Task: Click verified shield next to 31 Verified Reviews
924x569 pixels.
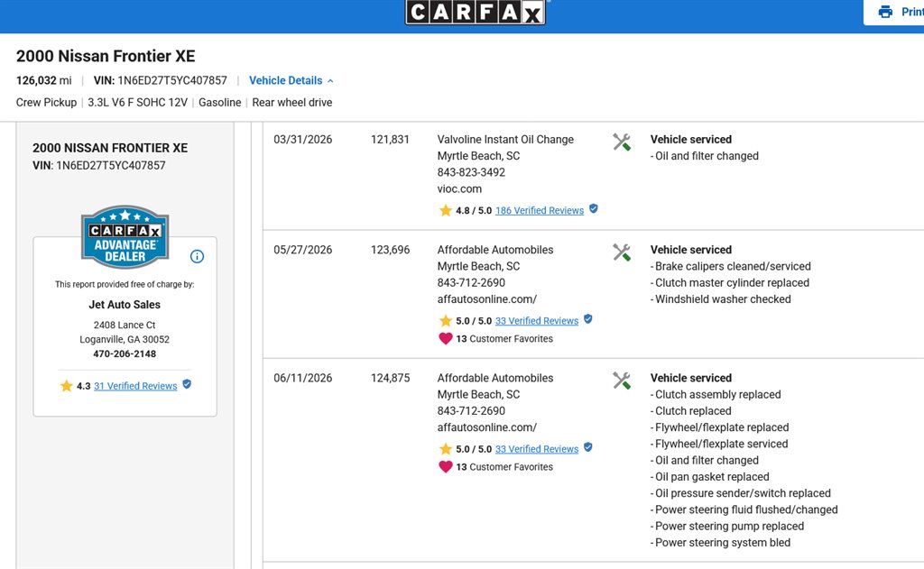Action: coord(187,384)
